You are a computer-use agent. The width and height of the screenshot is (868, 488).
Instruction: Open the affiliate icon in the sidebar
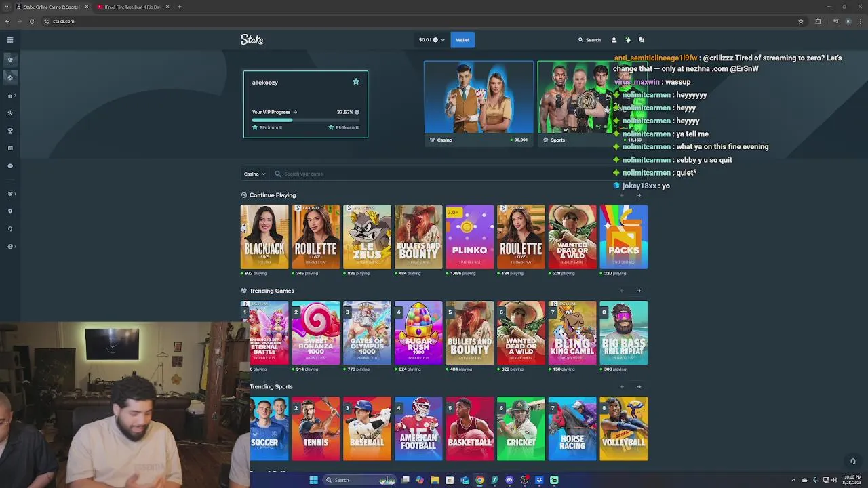(9, 113)
